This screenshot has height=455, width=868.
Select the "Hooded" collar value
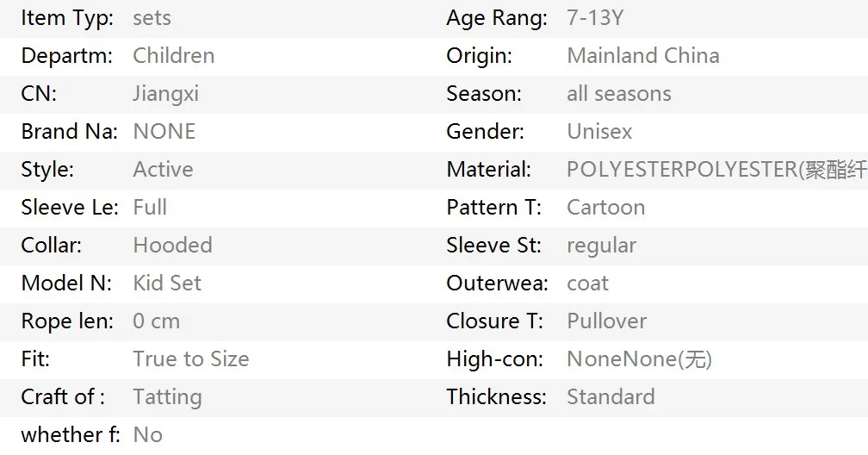(x=172, y=246)
